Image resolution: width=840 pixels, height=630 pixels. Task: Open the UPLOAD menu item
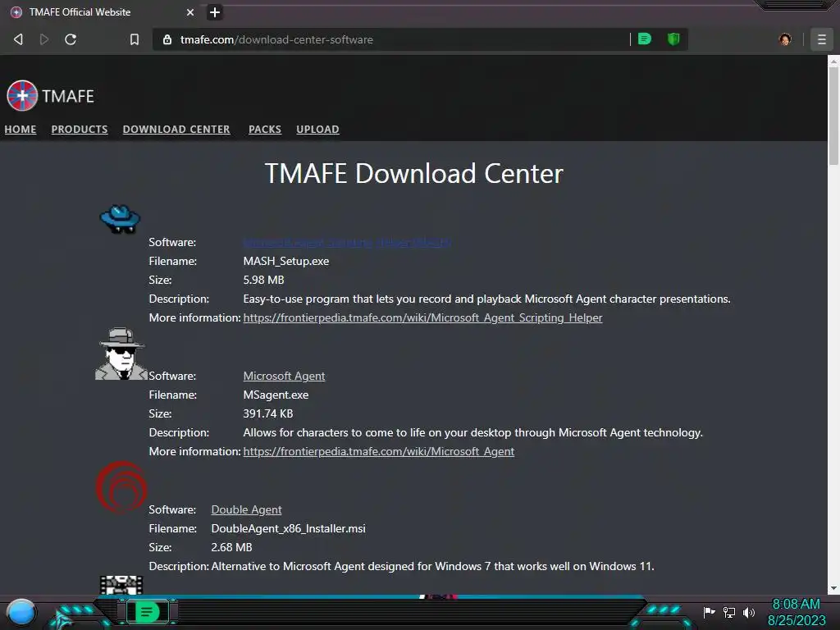point(317,129)
